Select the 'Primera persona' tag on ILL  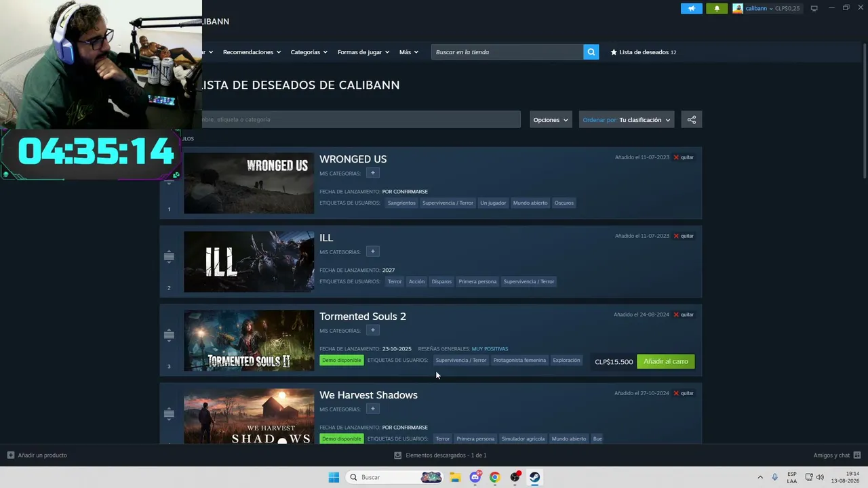click(x=477, y=281)
